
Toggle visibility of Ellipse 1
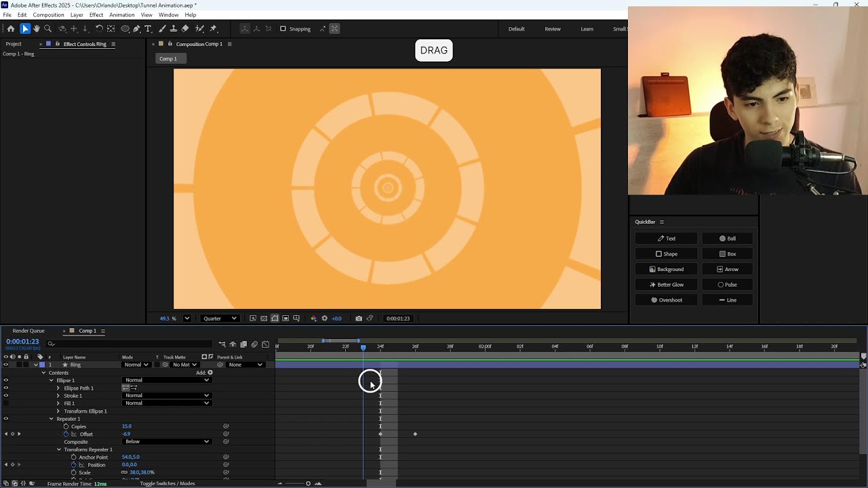click(x=6, y=380)
